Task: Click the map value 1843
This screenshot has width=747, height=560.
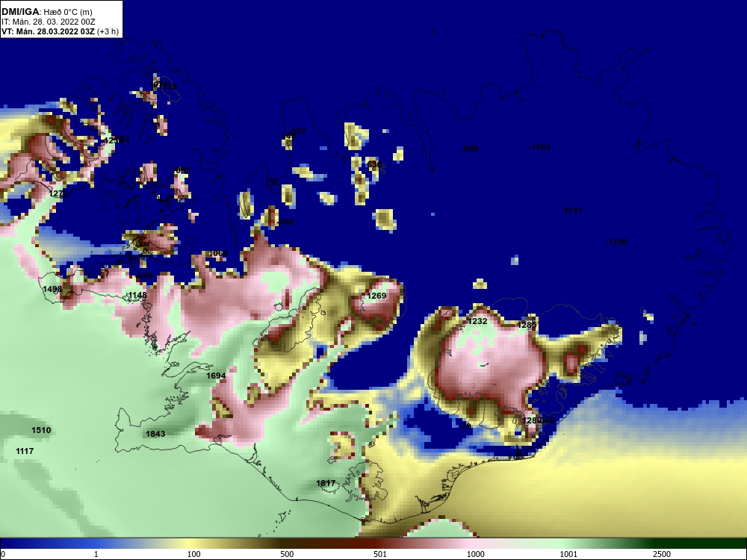Action: coord(155,434)
